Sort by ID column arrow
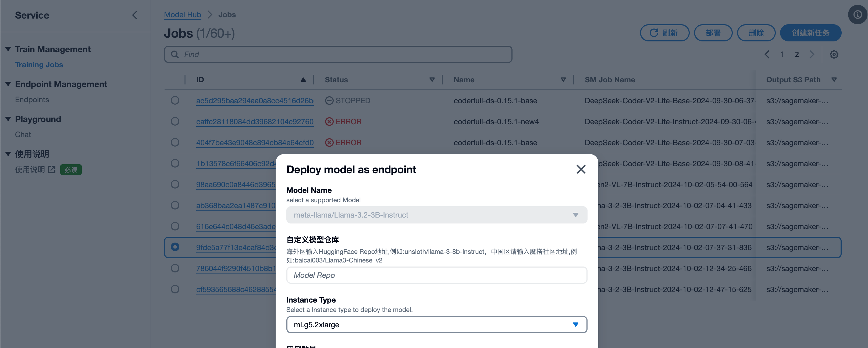 click(x=303, y=80)
